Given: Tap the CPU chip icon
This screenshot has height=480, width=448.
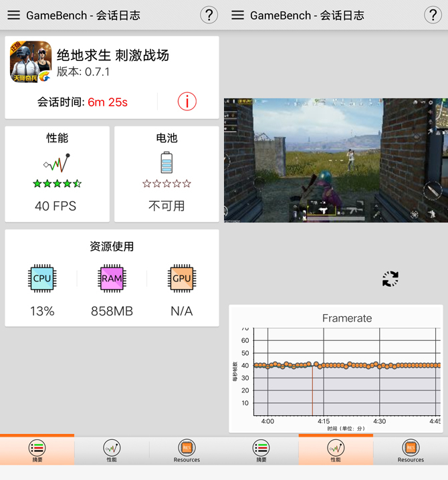Looking at the screenshot, I should click(x=42, y=278).
